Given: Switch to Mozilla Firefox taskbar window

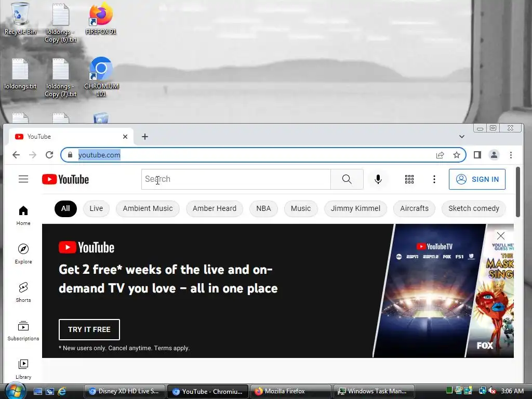Looking at the screenshot, I should click(291, 391).
